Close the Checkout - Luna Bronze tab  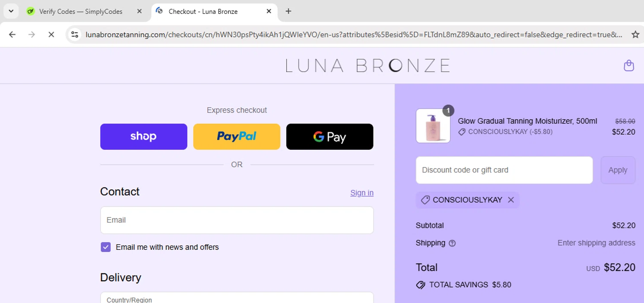coord(269,11)
